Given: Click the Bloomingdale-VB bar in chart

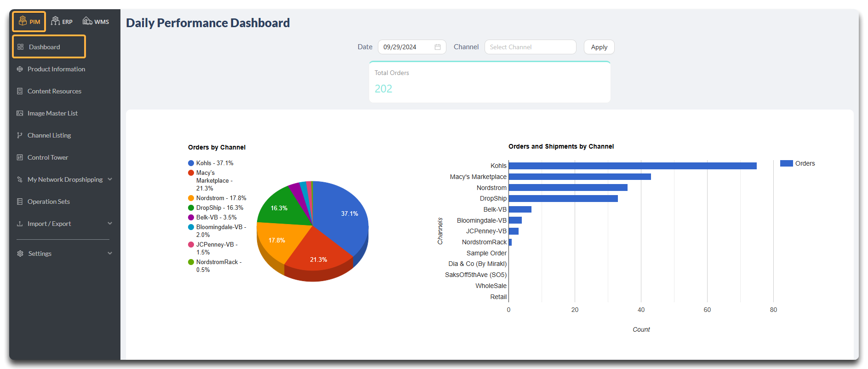Looking at the screenshot, I should point(515,220).
